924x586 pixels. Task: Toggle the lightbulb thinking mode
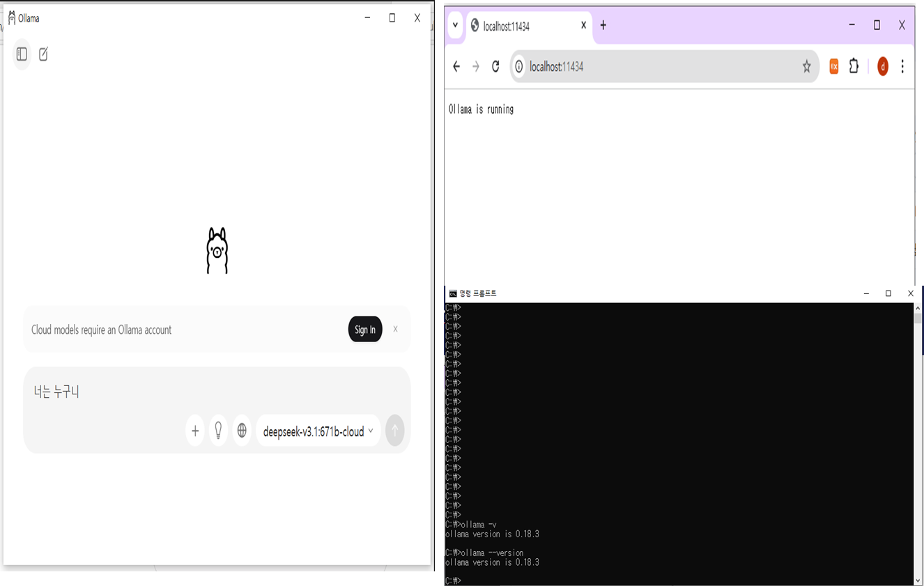point(218,431)
